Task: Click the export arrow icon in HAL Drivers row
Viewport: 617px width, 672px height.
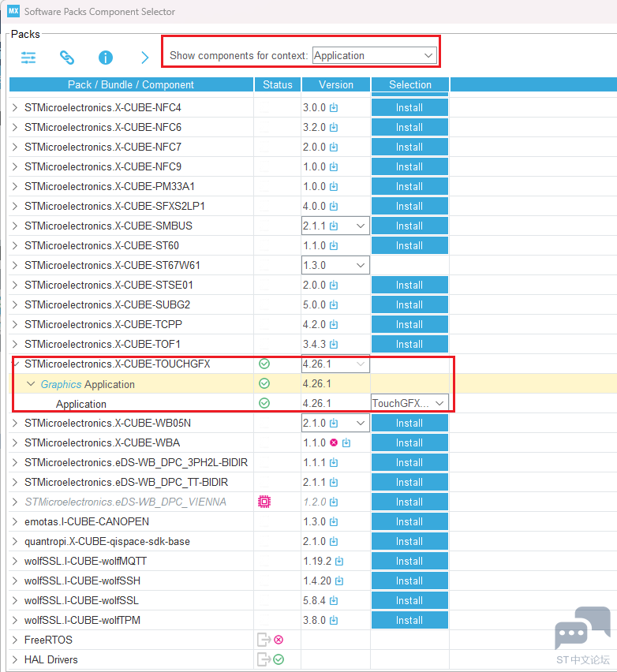Action: click(264, 659)
